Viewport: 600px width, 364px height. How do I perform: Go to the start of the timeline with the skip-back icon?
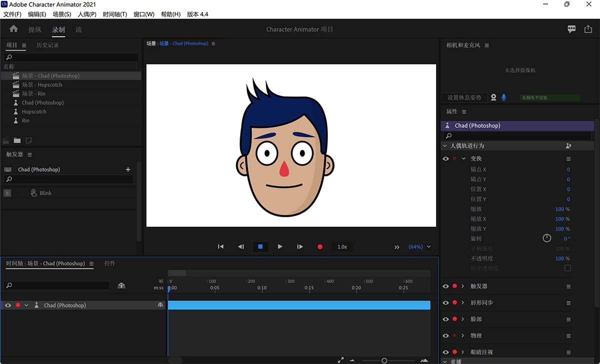click(x=220, y=247)
